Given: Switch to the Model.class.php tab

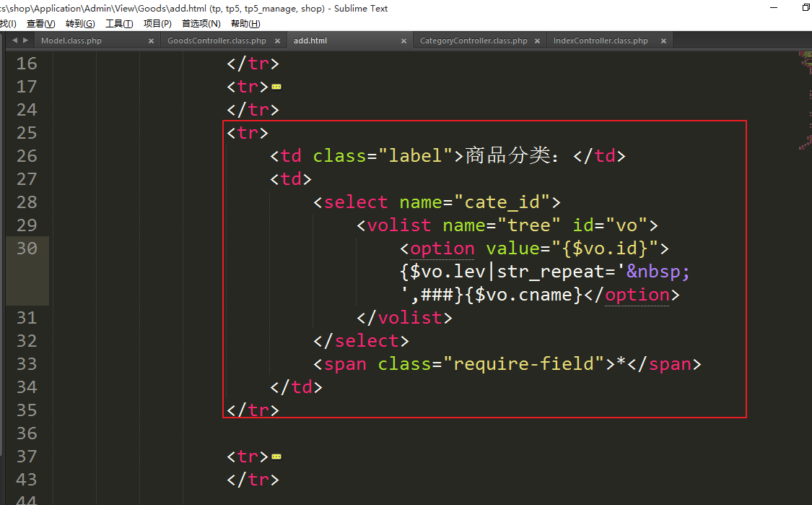Looking at the screenshot, I should coord(71,41).
